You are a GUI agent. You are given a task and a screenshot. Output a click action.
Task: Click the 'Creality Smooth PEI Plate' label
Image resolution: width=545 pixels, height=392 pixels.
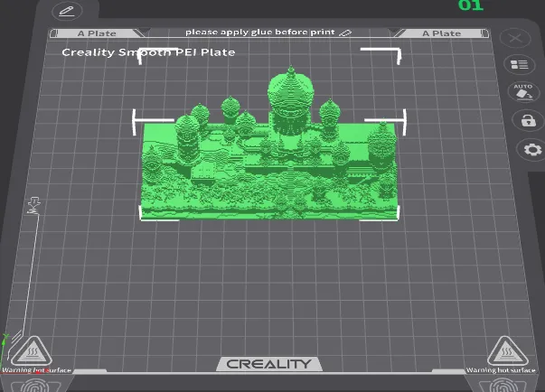148,52
